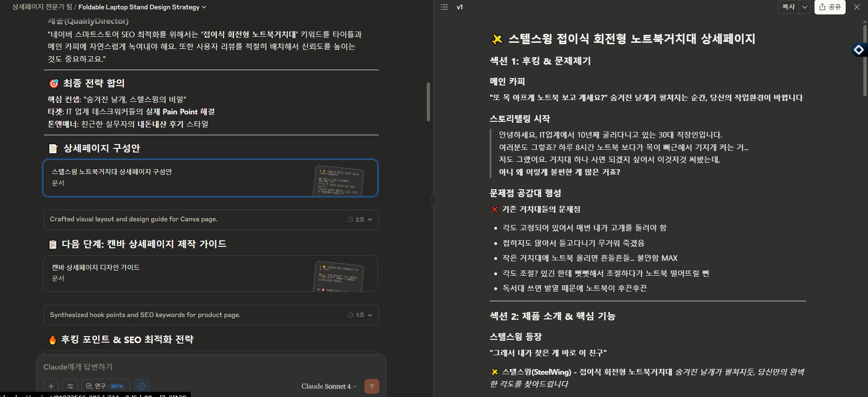Send the message with the arrow button
Image resolution: width=868 pixels, height=397 pixels.
371,386
